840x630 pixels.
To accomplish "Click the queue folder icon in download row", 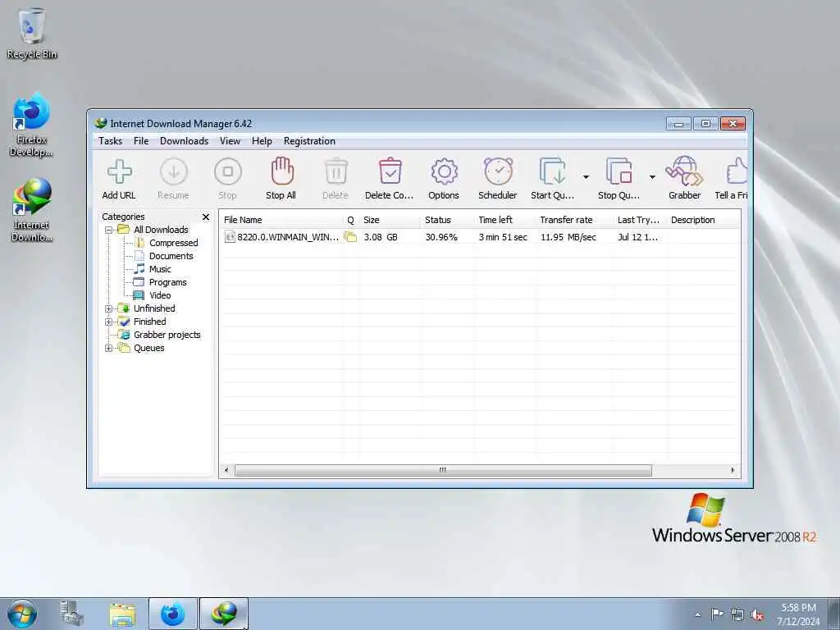I will click(350, 237).
